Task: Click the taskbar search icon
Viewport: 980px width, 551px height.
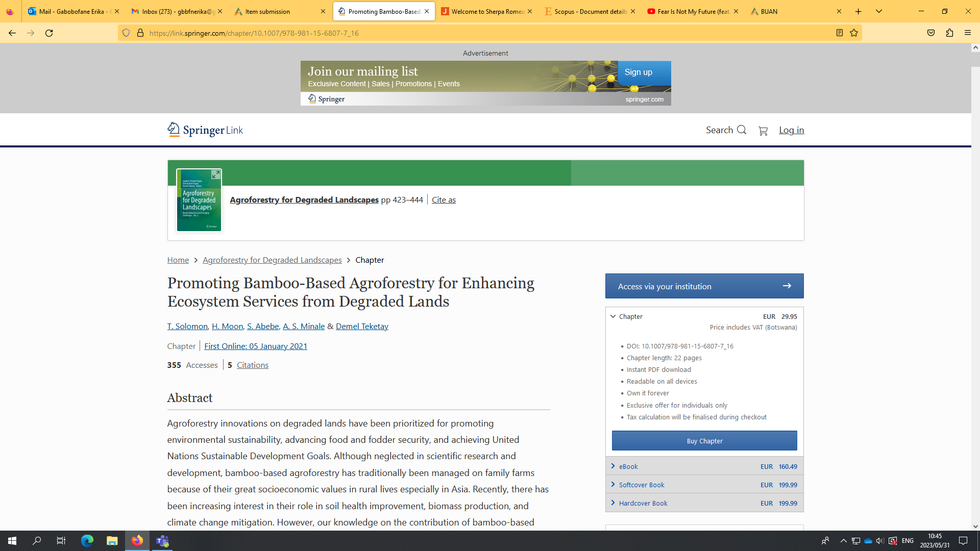Action: pos(37,541)
